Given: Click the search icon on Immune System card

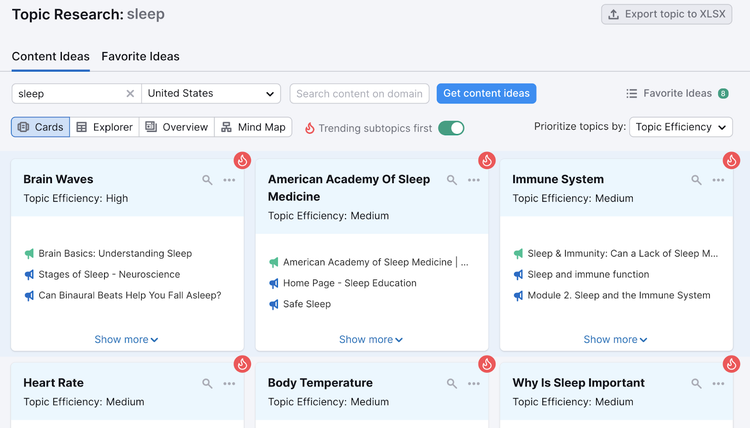Looking at the screenshot, I should (x=696, y=180).
